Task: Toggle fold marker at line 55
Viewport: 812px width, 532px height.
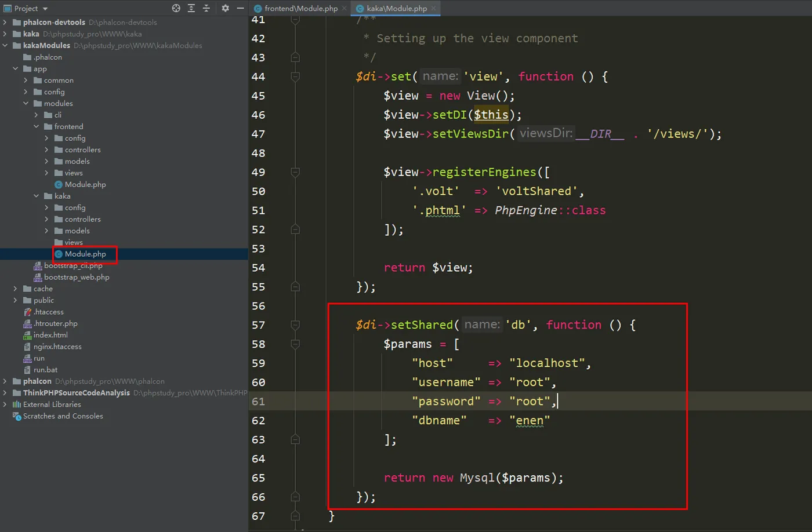Action: coord(295,287)
